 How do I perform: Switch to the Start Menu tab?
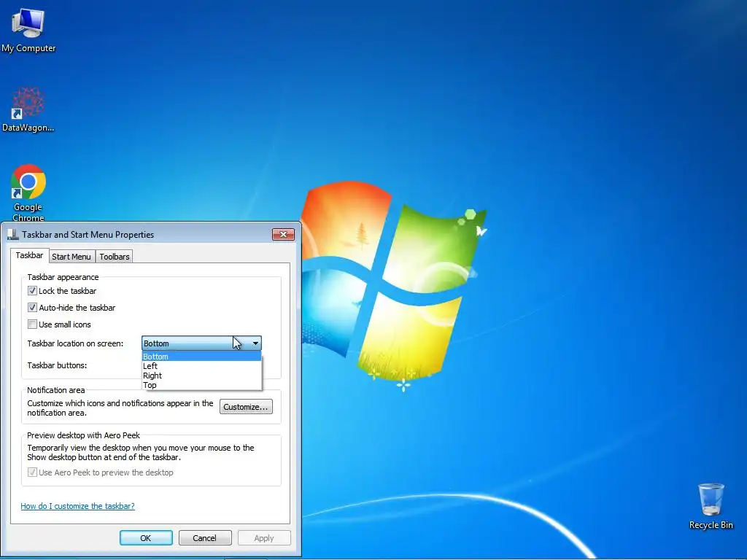(x=71, y=257)
